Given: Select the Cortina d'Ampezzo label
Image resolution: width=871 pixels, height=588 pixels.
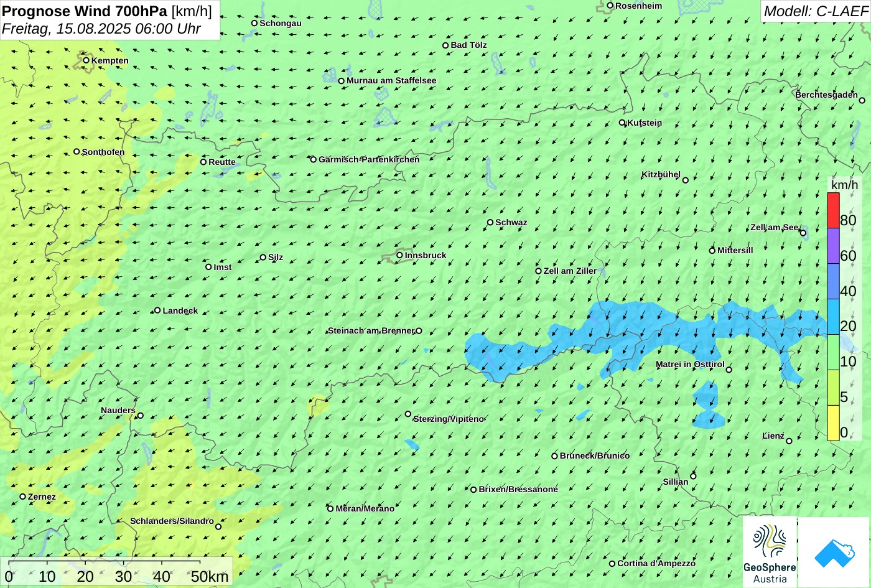Looking at the screenshot, I should click(x=656, y=563).
